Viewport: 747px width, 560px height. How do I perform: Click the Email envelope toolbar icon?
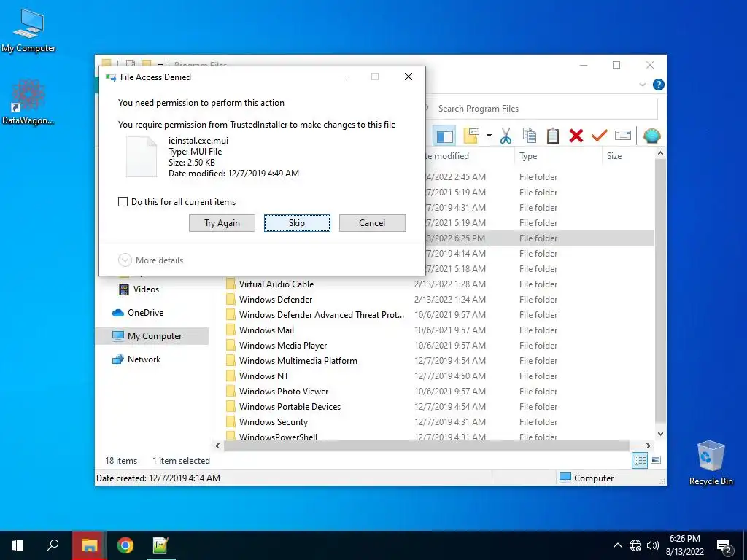pyautogui.click(x=623, y=136)
